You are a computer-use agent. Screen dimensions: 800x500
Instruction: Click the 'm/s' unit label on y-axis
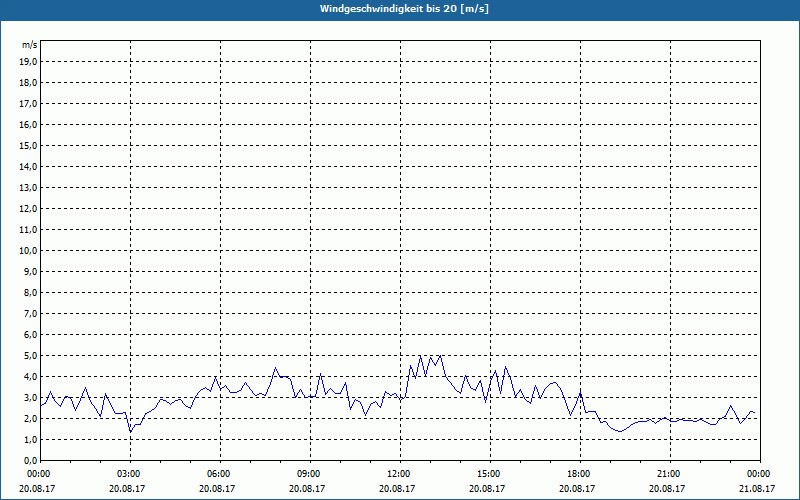(x=29, y=45)
